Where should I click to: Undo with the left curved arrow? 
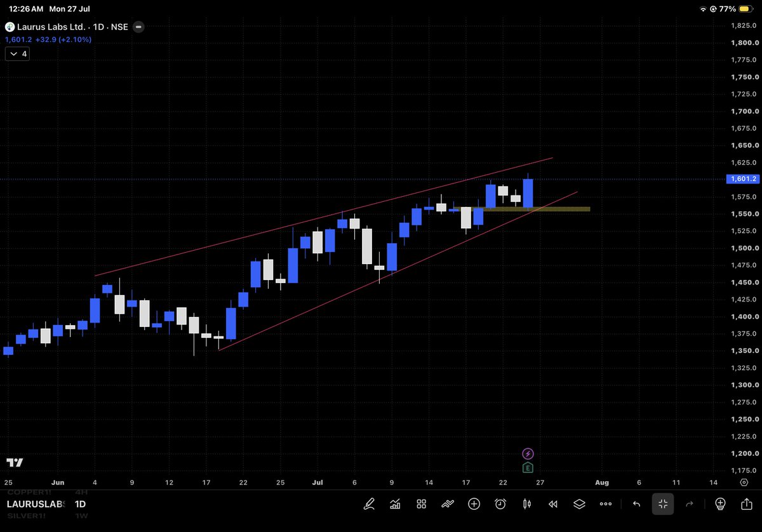point(636,504)
